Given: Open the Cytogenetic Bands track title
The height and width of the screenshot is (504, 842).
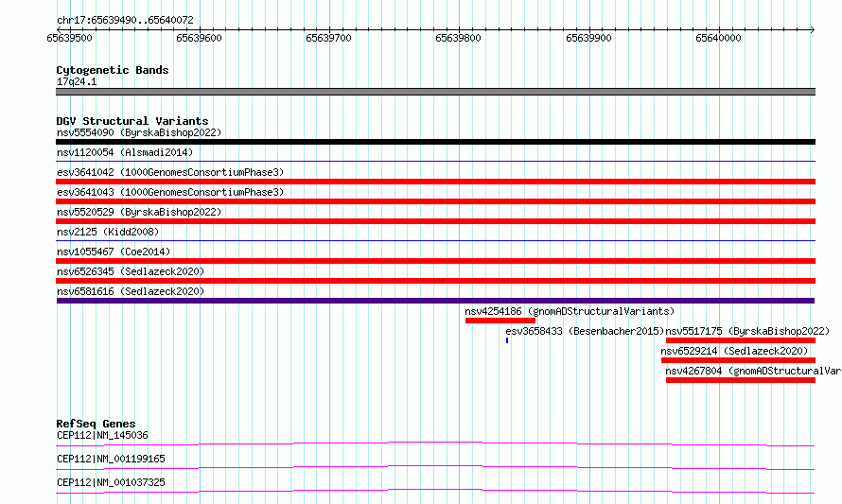Looking at the screenshot, I should coord(113,70).
